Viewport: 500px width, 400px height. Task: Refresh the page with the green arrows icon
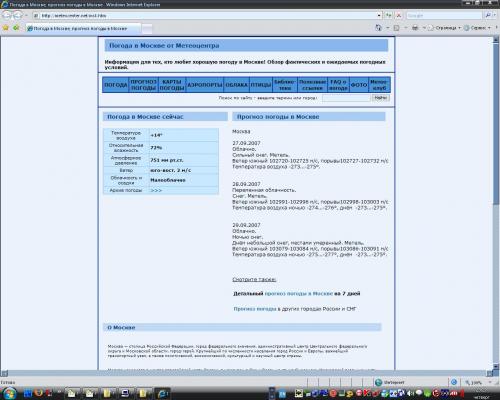(x=388, y=15)
